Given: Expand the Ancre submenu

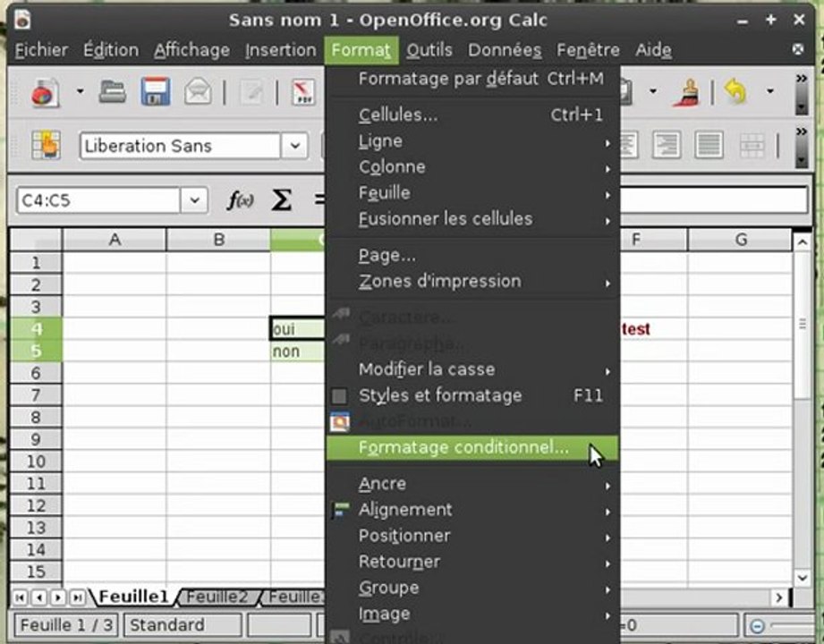Looking at the screenshot, I should tap(472, 484).
